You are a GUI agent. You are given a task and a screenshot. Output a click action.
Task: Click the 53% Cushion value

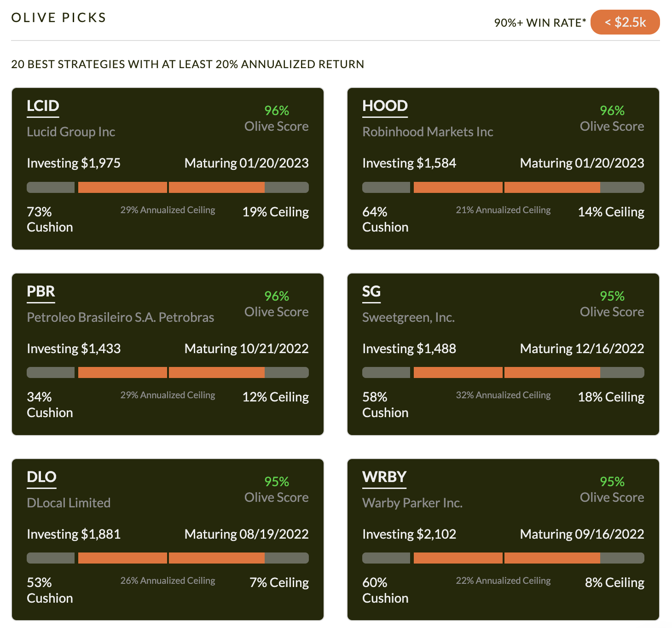click(50, 590)
